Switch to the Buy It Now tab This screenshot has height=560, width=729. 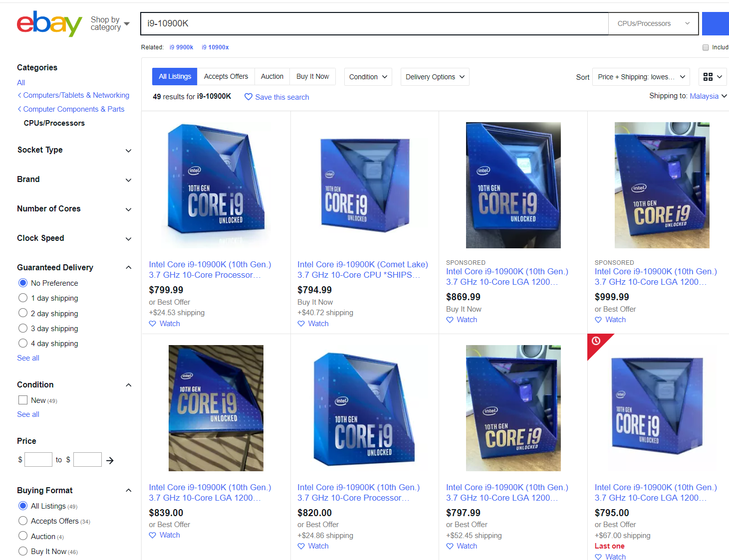click(312, 77)
